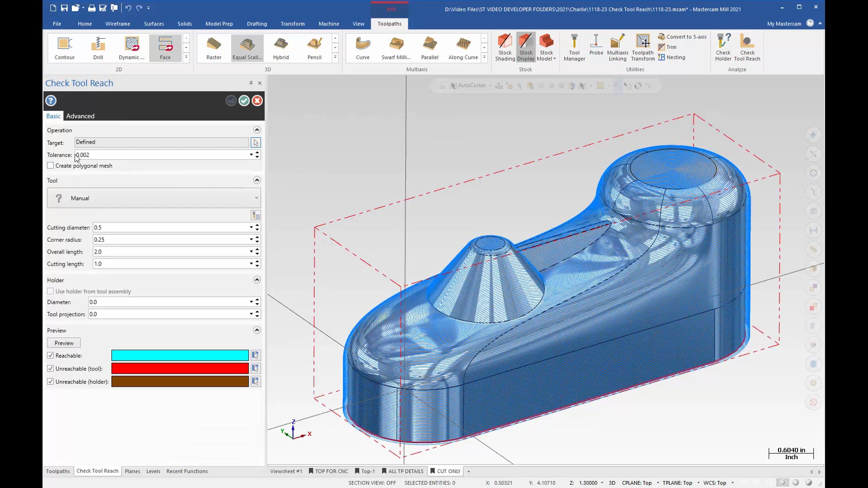The image size is (868, 488).
Task: Select the Dynamic Mill toolpath icon
Action: tap(131, 47)
